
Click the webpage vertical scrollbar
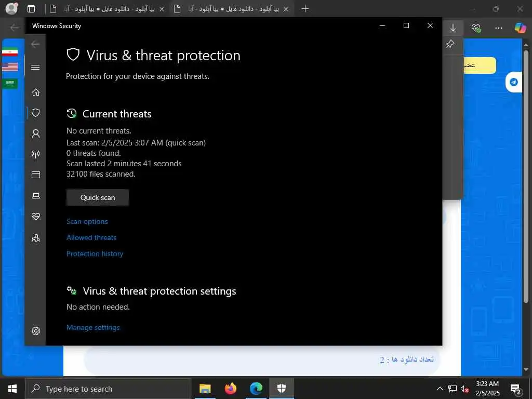[x=526, y=177]
